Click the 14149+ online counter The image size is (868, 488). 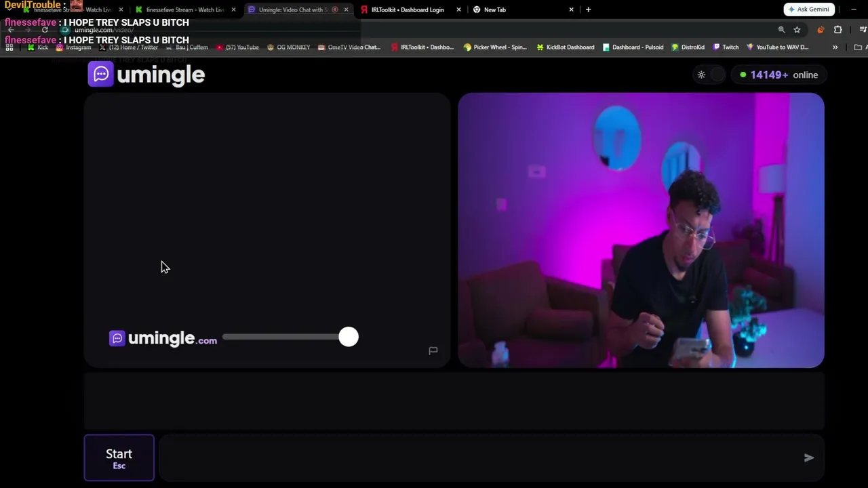(779, 75)
